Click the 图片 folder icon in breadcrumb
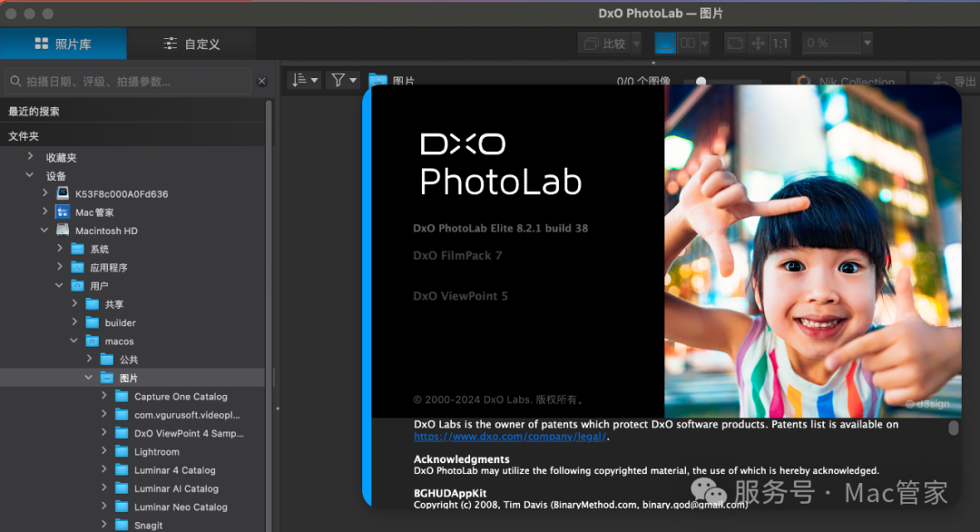 pos(378,80)
